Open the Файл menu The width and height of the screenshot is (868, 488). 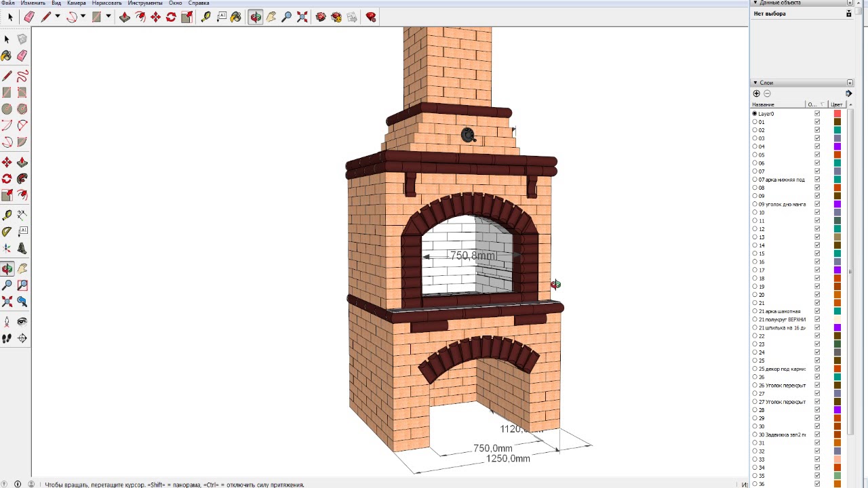[8, 3]
